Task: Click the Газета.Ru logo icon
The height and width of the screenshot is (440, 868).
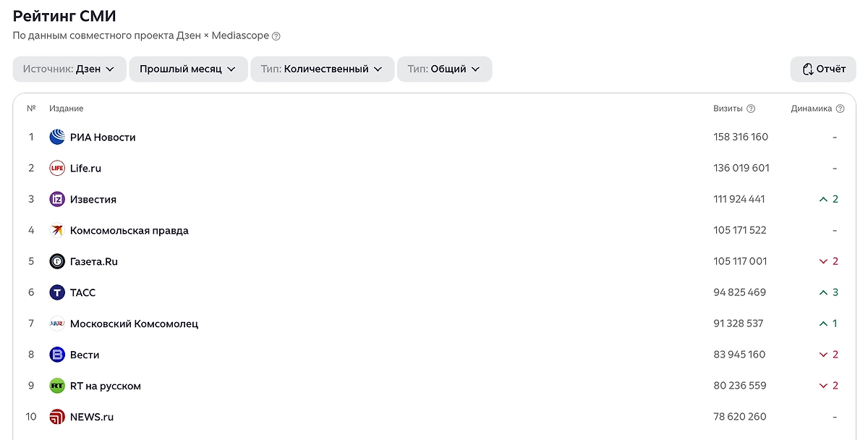Action: 57,261
